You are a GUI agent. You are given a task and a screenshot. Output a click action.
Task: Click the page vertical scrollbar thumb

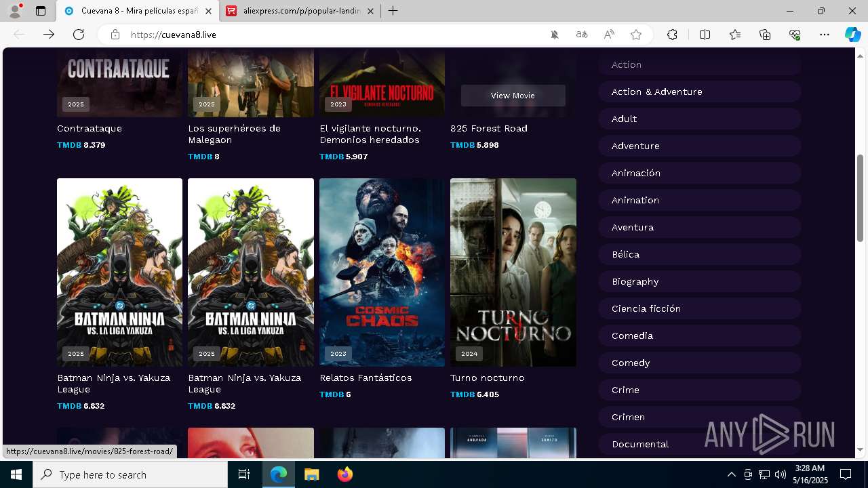[860, 198]
